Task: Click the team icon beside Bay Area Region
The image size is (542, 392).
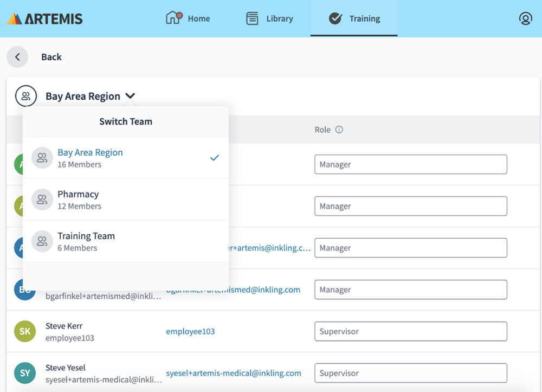Action: click(x=26, y=96)
